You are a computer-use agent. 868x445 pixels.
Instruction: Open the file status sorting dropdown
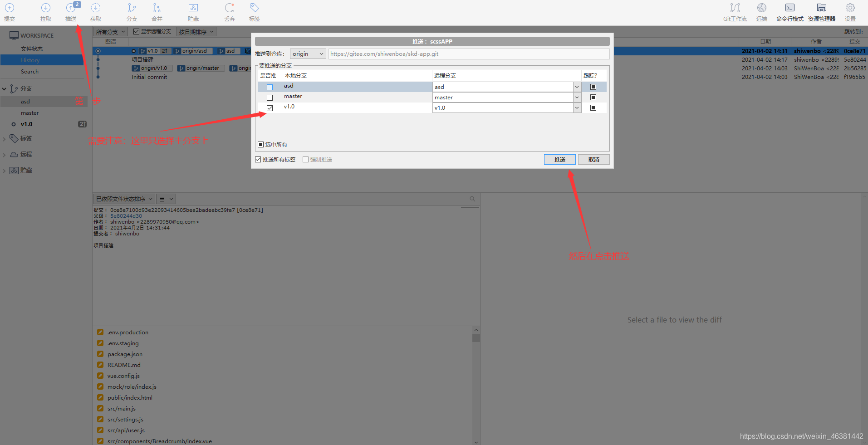tap(124, 199)
